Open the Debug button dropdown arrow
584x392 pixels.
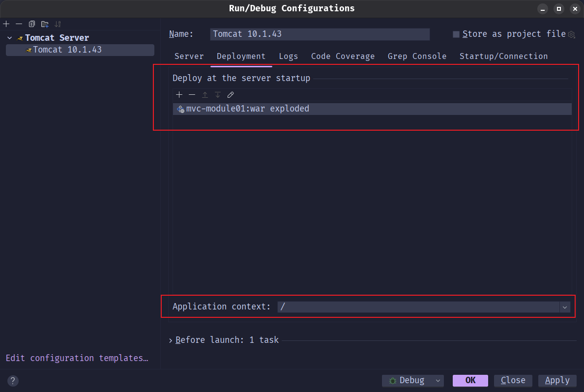pos(438,381)
